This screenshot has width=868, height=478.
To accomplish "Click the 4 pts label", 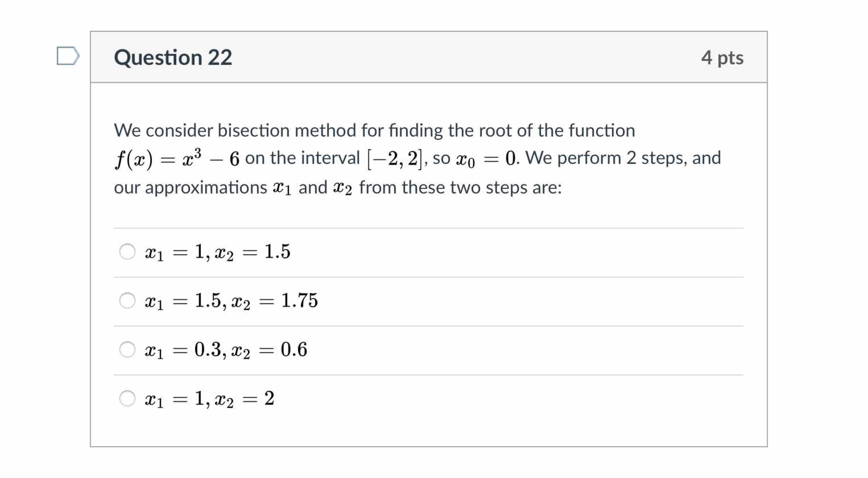I will (722, 58).
